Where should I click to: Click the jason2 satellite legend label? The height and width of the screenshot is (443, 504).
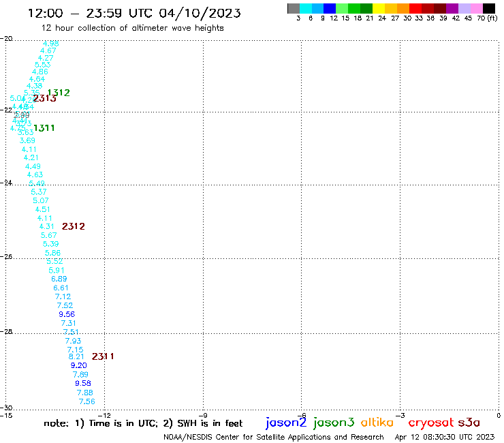286,423
